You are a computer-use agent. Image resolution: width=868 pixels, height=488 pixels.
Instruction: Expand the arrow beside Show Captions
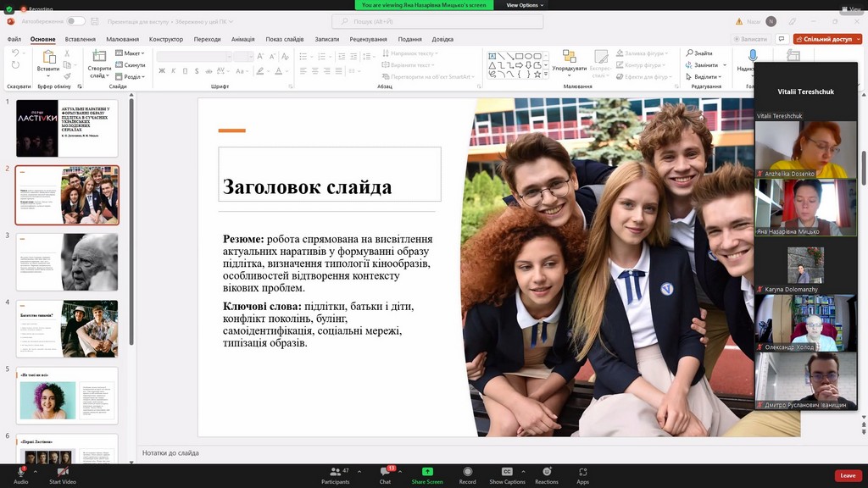(525, 470)
